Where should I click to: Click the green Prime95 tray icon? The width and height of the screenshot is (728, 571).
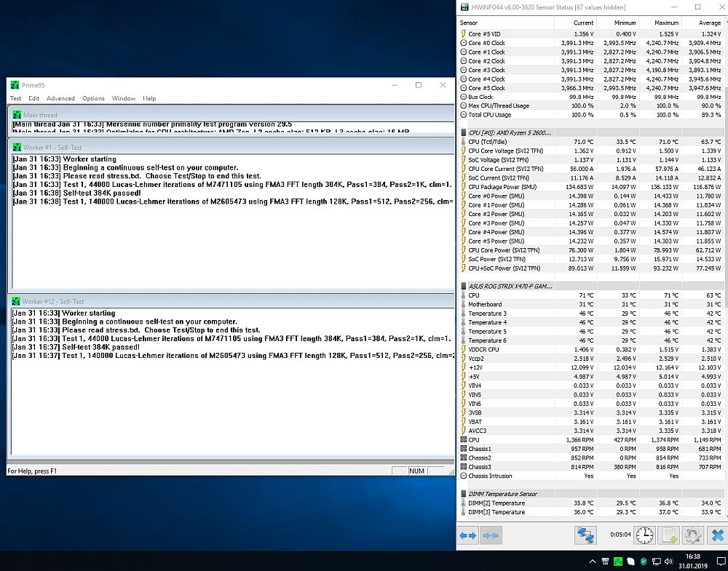tap(618, 562)
